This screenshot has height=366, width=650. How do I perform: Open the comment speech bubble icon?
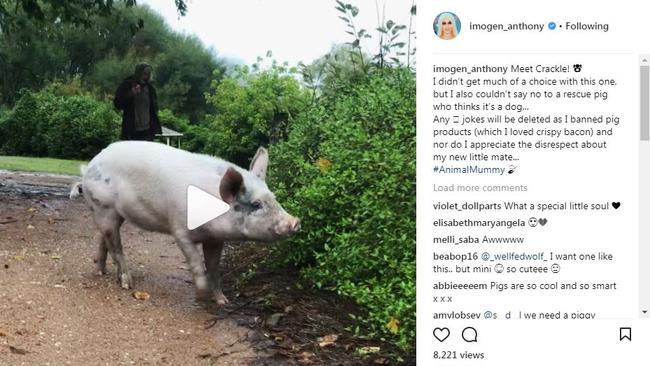click(469, 334)
